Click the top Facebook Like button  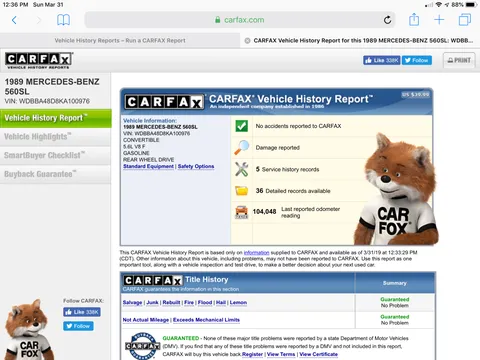(x=382, y=60)
